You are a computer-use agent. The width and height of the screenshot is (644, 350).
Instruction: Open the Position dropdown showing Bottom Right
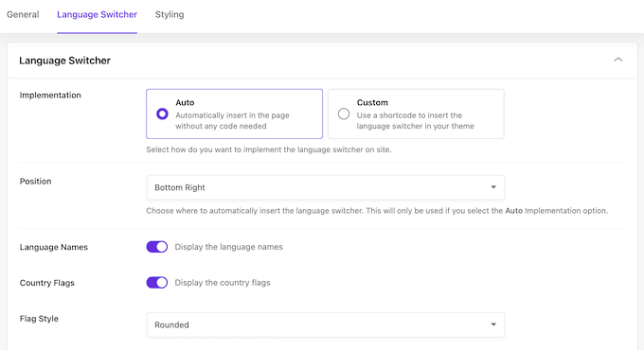click(326, 187)
